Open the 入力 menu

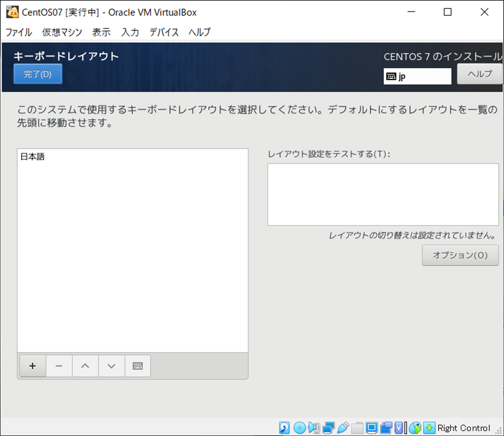click(130, 32)
